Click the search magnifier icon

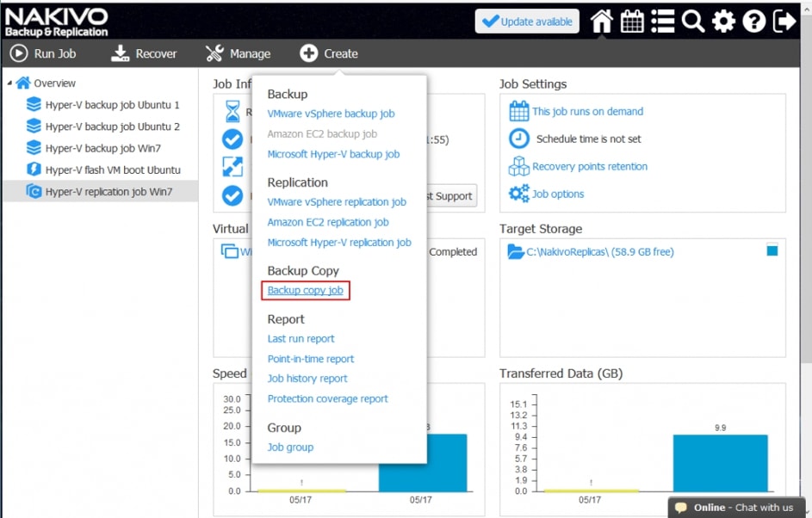[693, 22]
